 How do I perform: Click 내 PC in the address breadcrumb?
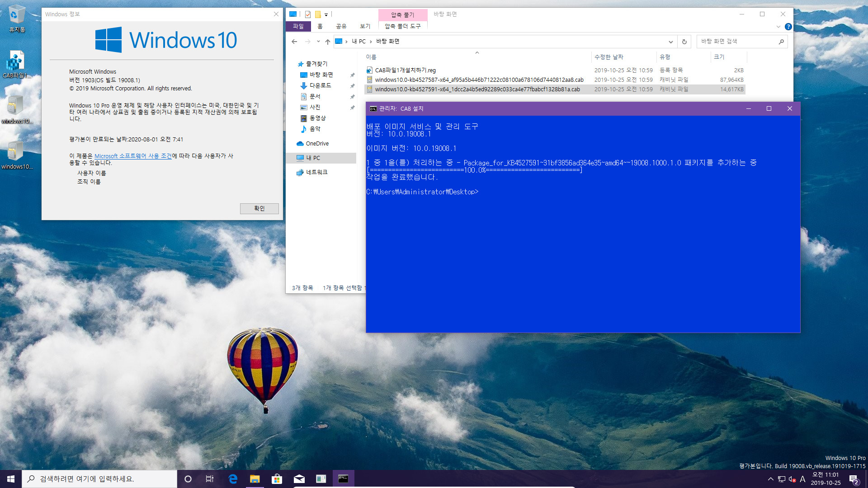click(x=359, y=42)
